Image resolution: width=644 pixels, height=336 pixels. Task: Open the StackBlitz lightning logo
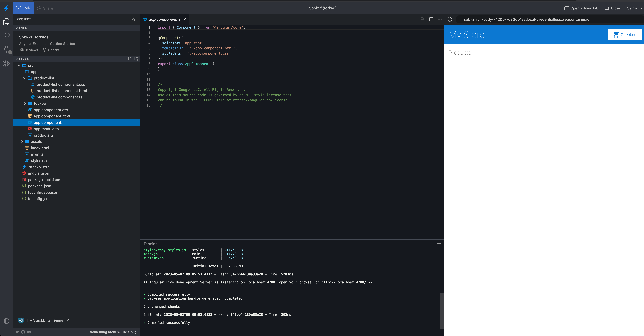[x=6, y=8]
